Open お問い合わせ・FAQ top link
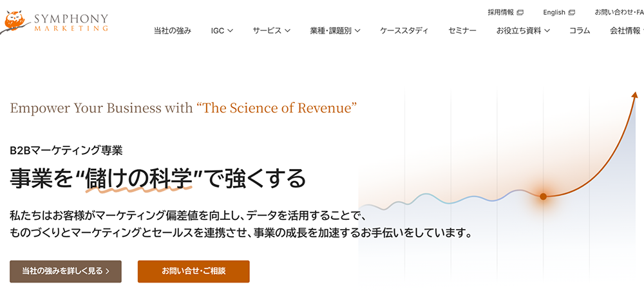 (620, 12)
